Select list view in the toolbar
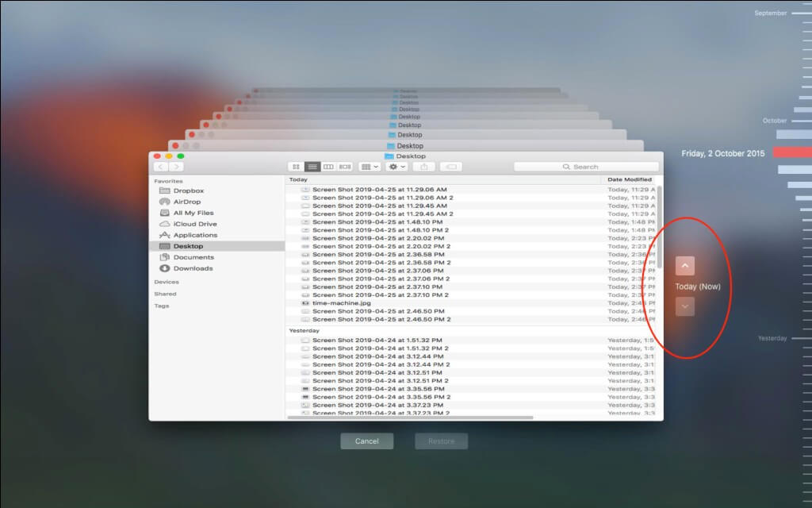Screen dimensions: 812x508 tap(312, 167)
